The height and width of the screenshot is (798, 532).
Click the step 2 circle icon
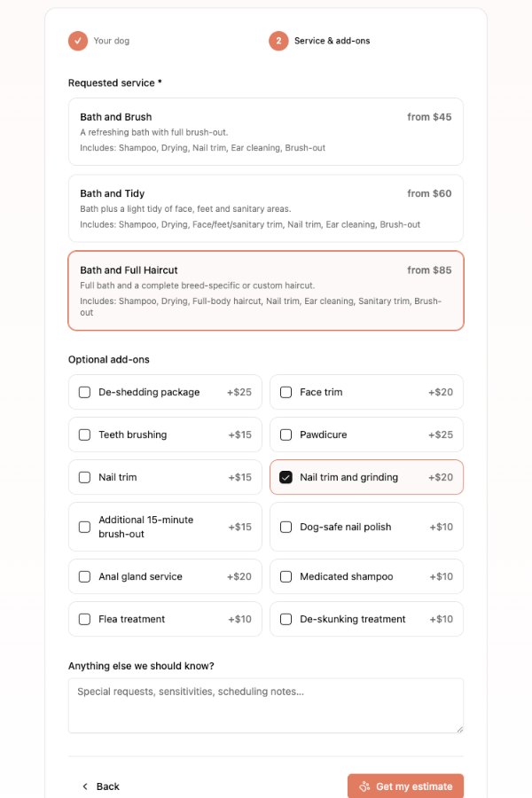278,41
